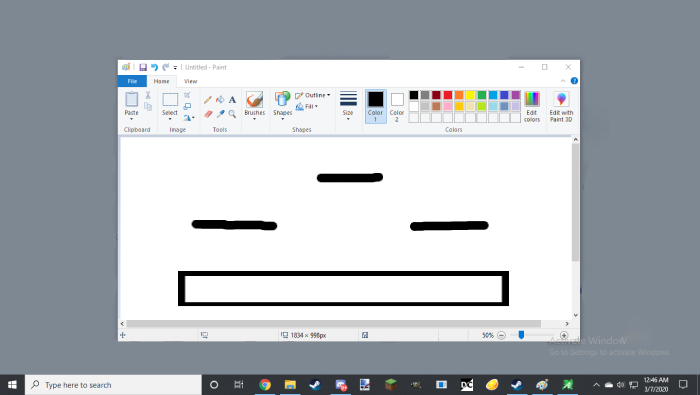
Task: Activate the Magnifier tool
Action: coord(232,114)
